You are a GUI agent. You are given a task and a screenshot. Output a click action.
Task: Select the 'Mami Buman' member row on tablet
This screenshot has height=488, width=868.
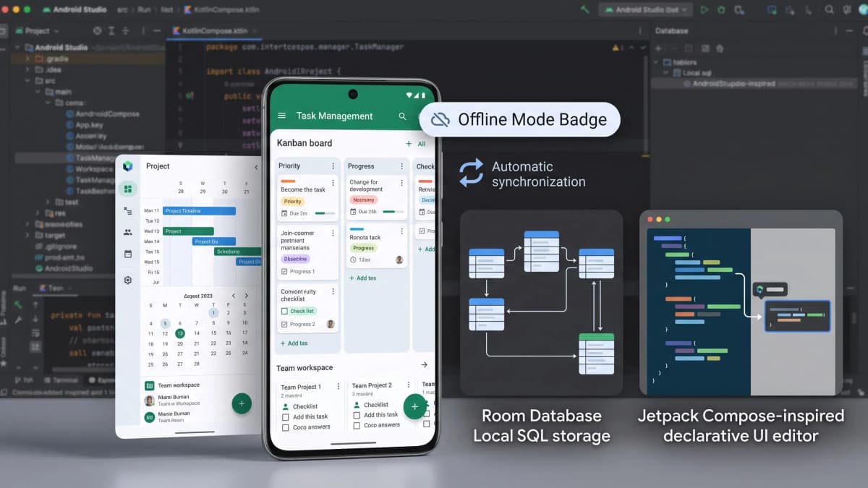(171, 400)
